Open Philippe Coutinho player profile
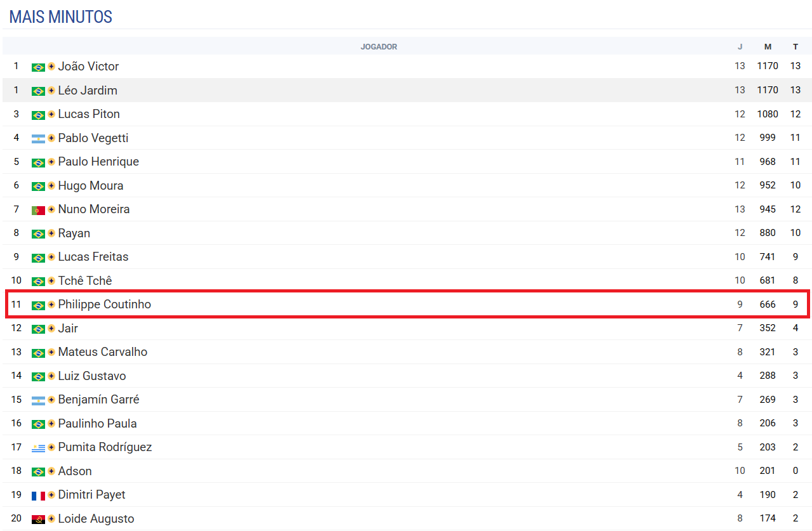Image resolution: width=812 pixels, height=531 pixels. pos(105,305)
